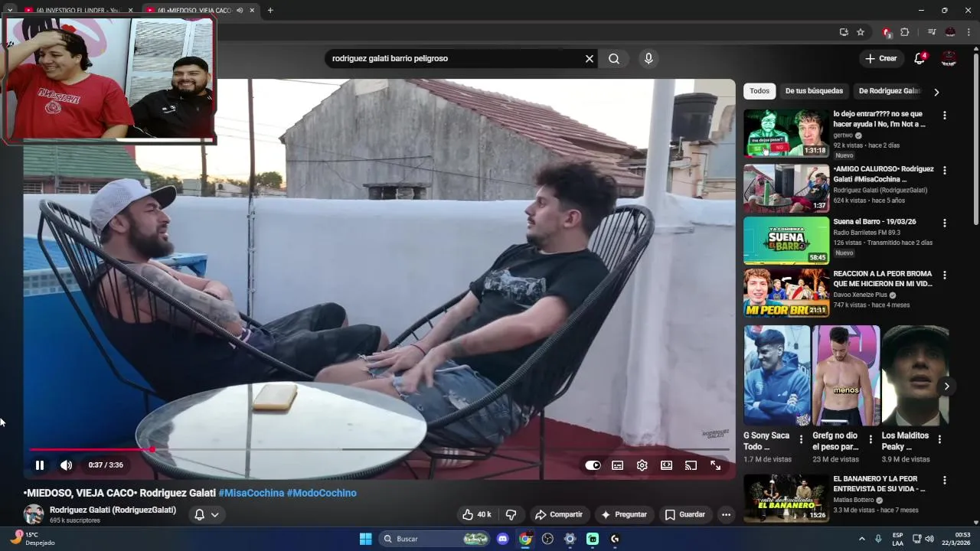Screen dimensions: 980x551
Task: Click the #ModoCochino hashtag
Action: [x=322, y=493]
